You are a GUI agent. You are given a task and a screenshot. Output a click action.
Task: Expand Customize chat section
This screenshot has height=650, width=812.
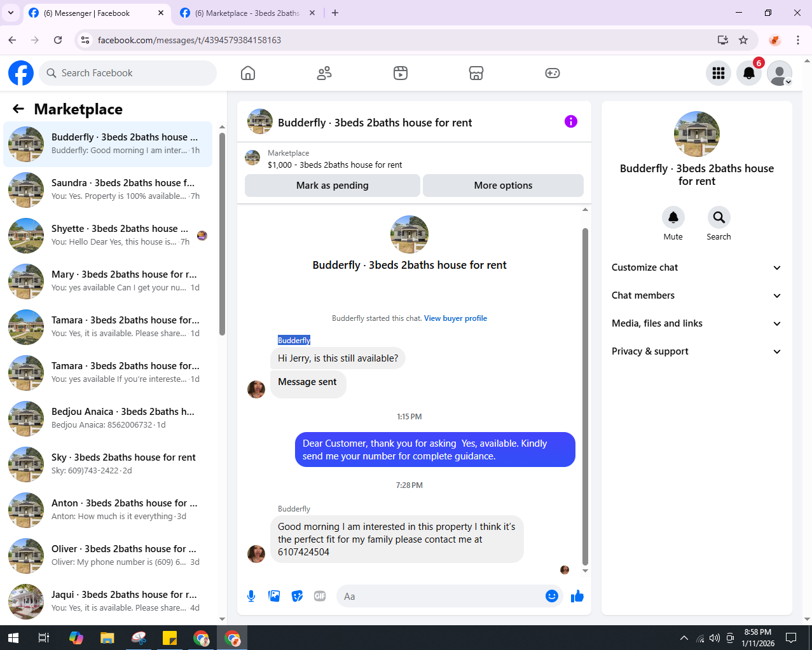[x=697, y=267]
